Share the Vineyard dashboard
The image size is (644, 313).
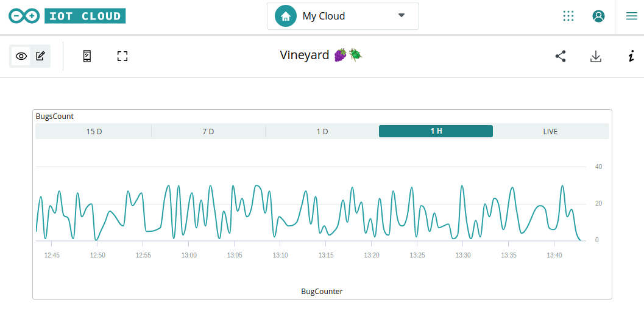pyautogui.click(x=561, y=56)
